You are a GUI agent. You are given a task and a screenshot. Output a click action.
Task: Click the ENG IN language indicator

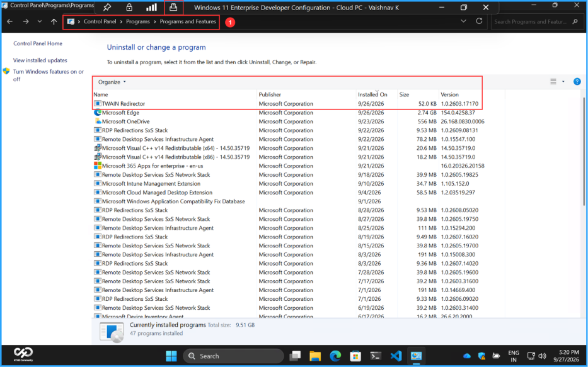point(514,356)
